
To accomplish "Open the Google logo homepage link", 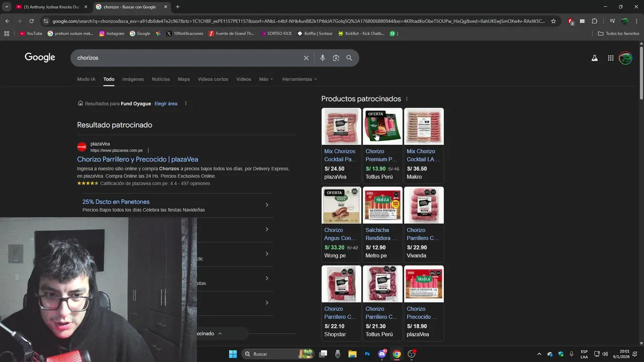I will click(x=40, y=57).
